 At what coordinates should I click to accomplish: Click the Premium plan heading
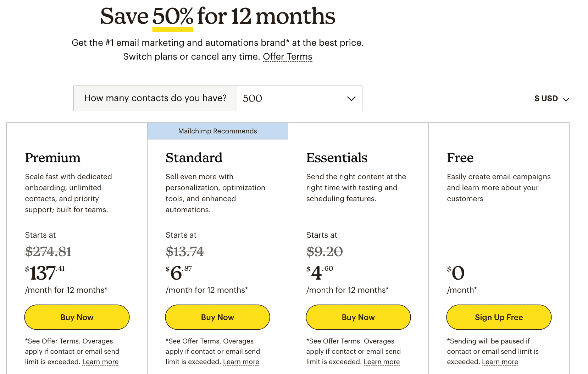coord(52,158)
